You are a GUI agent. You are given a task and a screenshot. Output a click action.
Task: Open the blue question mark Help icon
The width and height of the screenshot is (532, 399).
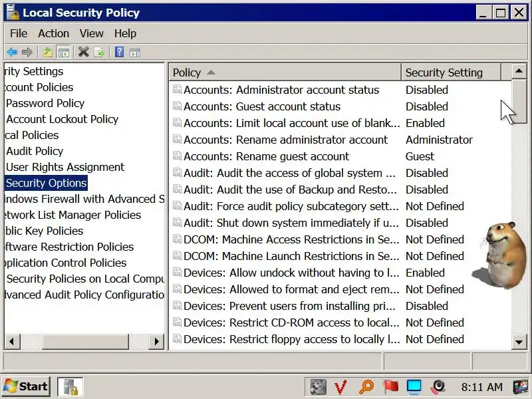click(x=120, y=53)
